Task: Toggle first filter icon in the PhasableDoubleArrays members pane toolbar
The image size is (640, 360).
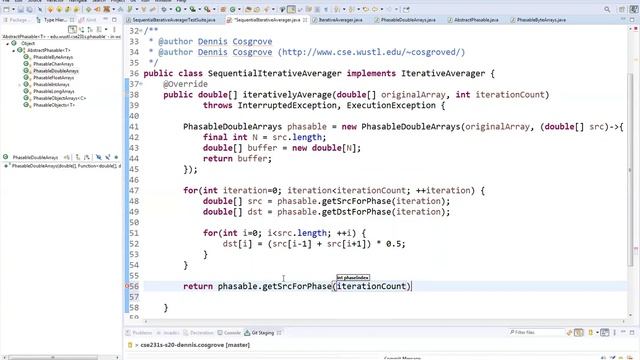Action: (98, 157)
